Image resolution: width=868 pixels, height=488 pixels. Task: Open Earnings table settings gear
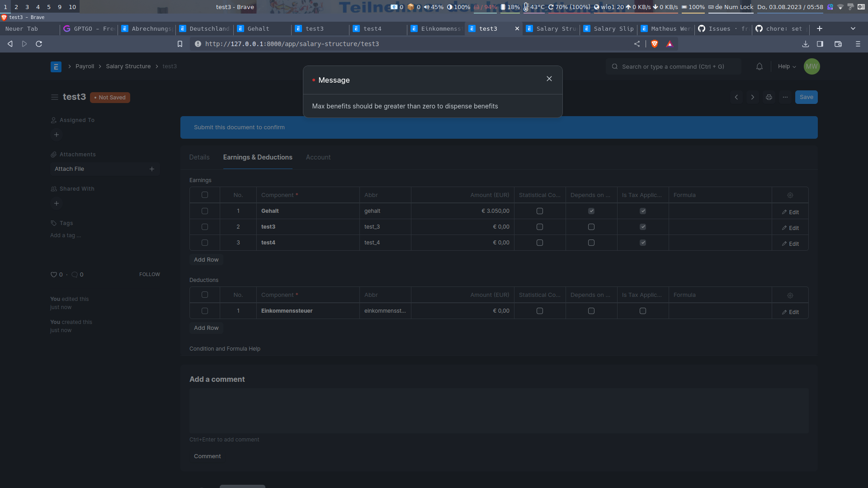(x=790, y=195)
